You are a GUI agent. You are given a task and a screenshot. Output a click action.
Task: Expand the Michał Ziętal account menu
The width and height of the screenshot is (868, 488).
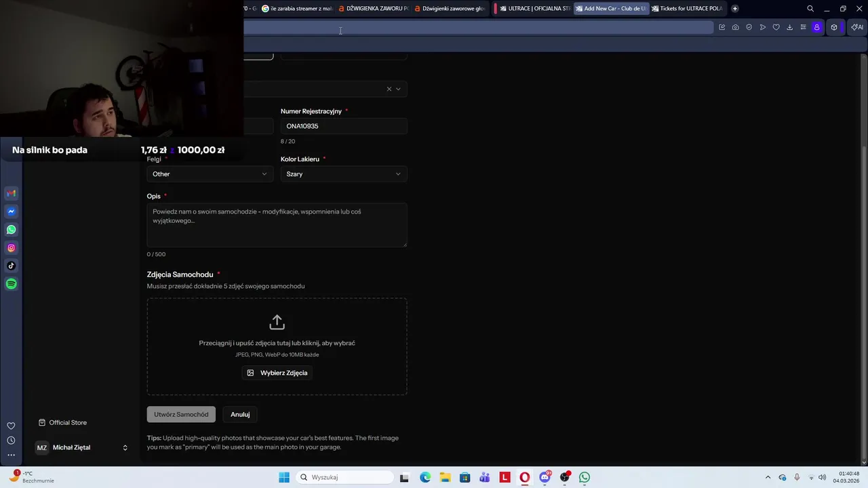click(81, 447)
